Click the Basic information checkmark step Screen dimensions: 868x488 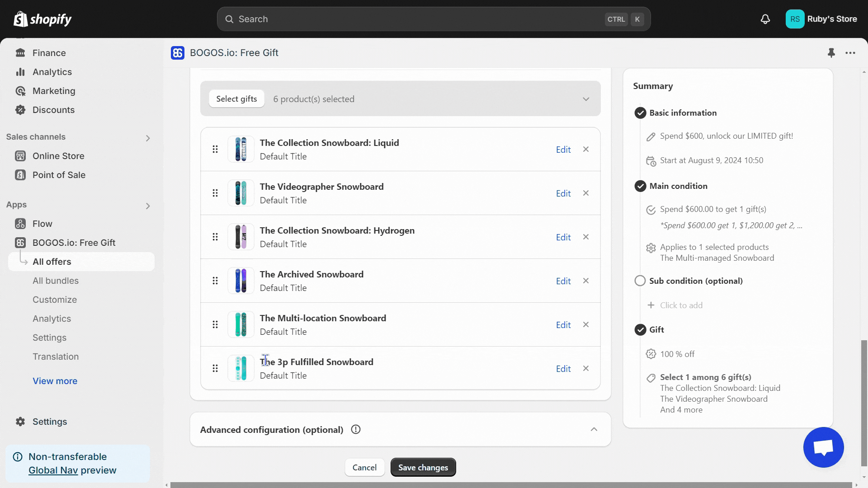pos(640,113)
